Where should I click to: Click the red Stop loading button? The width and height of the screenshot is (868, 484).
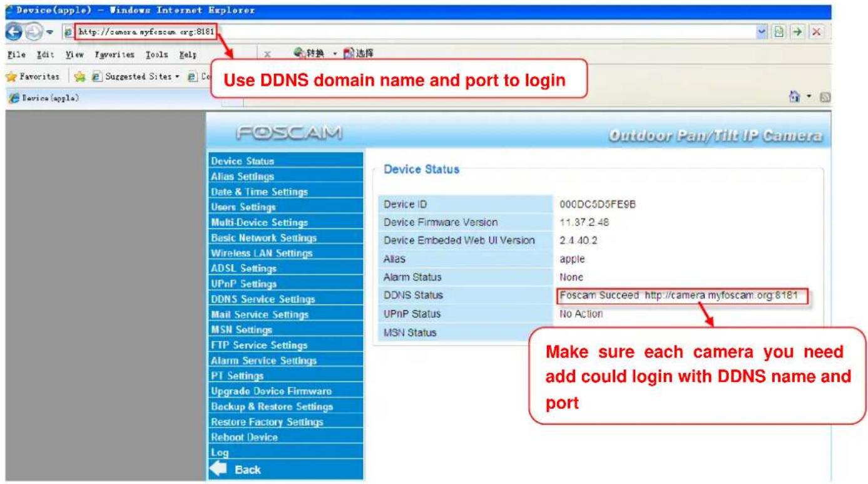pyautogui.click(x=815, y=31)
